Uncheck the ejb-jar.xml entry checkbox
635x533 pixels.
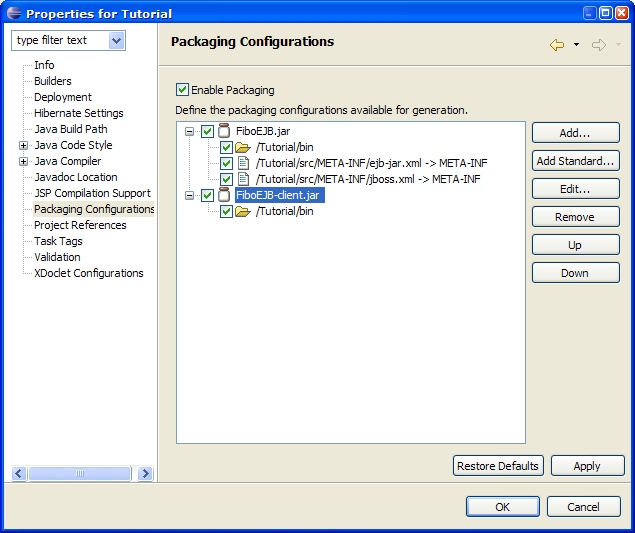[x=226, y=163]
